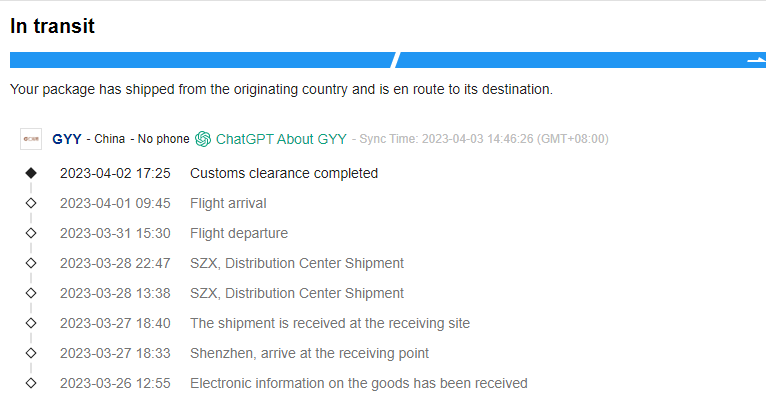Click the filled diamond marker for Customs clearance
The width and height of the screenshot is (766, 402).
31,173
